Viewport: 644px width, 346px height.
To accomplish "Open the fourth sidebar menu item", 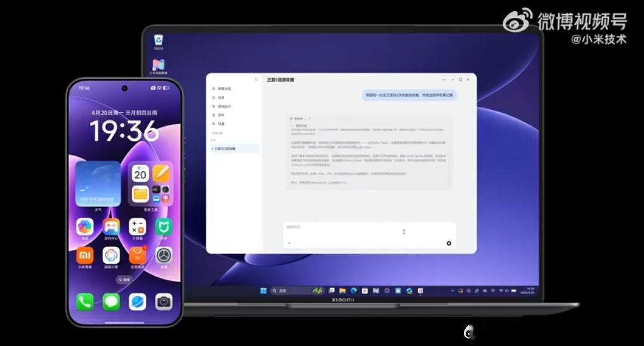I will pyautogui.click(x=218, y=115).
